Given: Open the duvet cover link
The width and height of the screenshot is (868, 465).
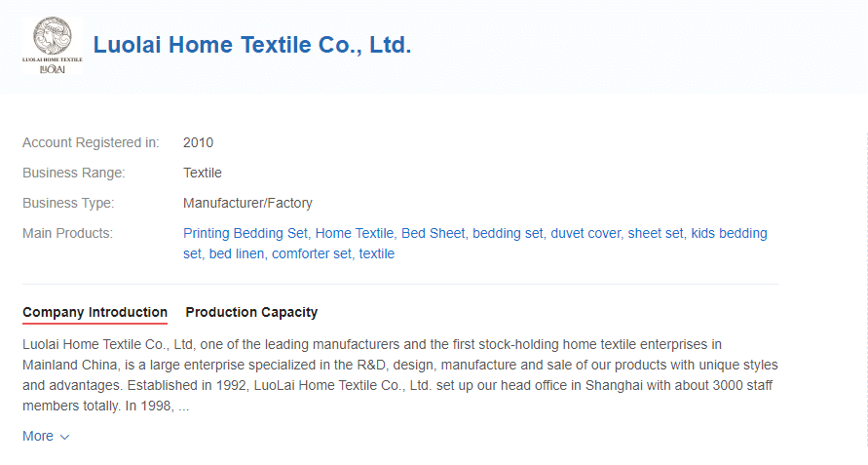Looking at the screenshot, I should pos(586,233).
